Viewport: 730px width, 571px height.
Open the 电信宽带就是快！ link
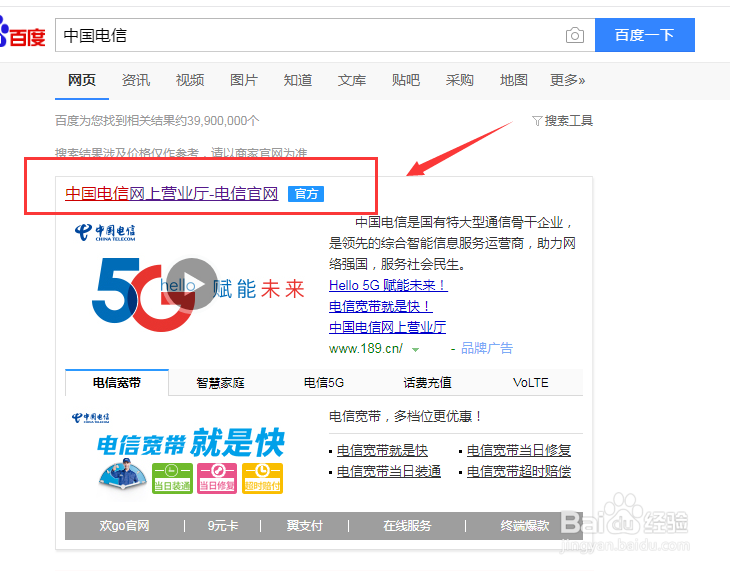tap(381, 306)
